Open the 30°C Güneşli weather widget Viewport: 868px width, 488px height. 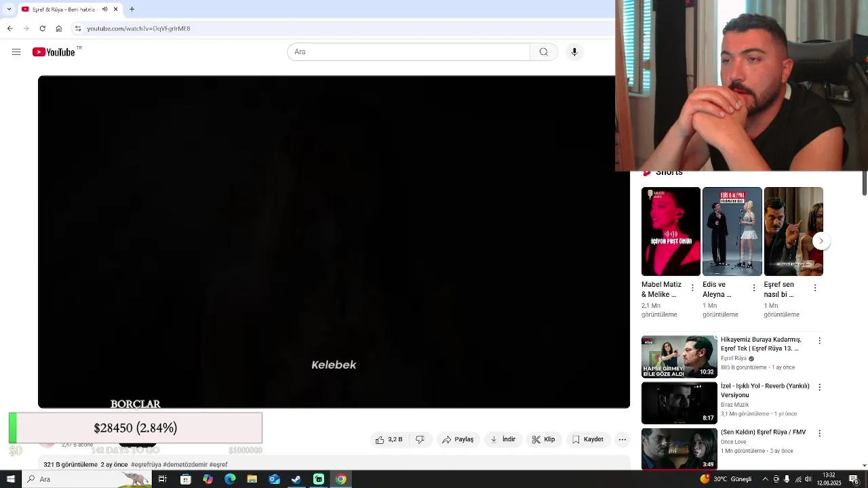[726, 479]
